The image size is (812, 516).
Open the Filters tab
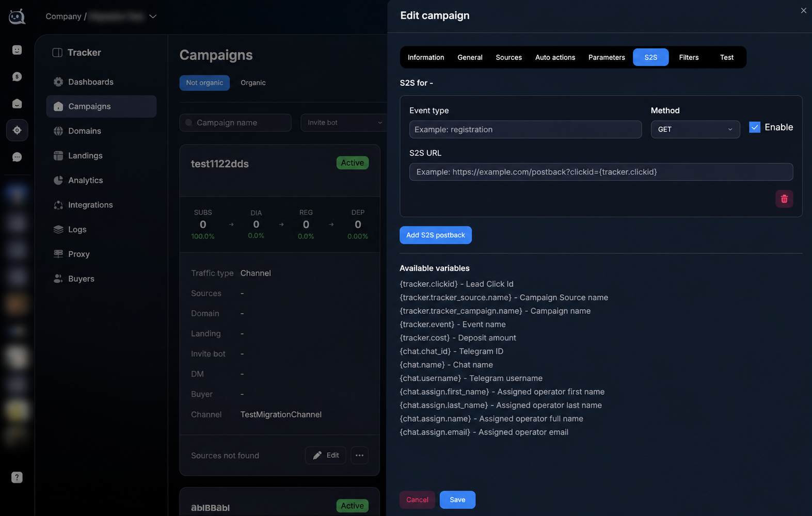[689, 57]
